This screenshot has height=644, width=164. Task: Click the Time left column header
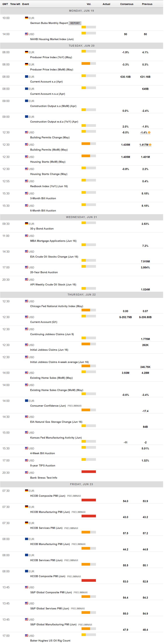pos(15,4)
